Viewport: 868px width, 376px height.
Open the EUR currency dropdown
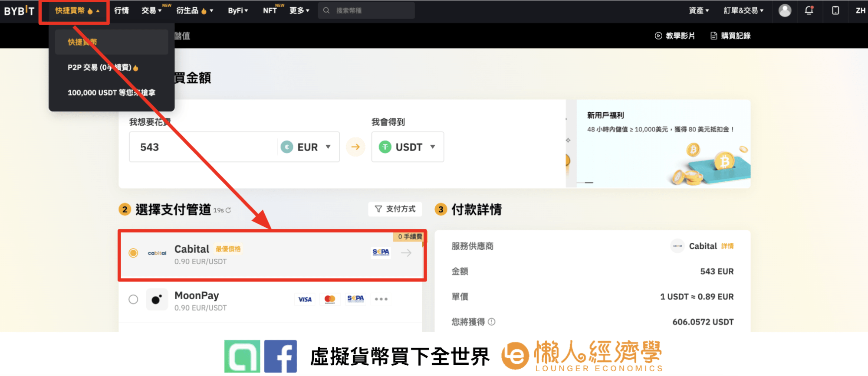point(306,147)
